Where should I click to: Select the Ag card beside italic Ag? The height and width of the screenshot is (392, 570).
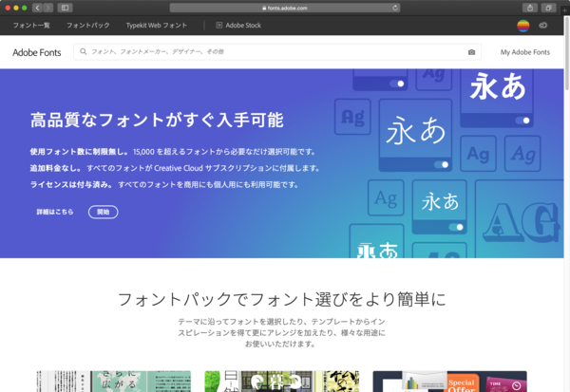click(478, 154)
